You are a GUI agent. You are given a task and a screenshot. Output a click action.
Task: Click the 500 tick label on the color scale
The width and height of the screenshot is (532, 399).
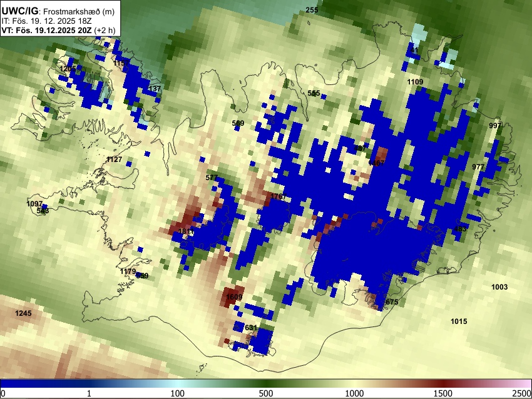pos(265,393)
